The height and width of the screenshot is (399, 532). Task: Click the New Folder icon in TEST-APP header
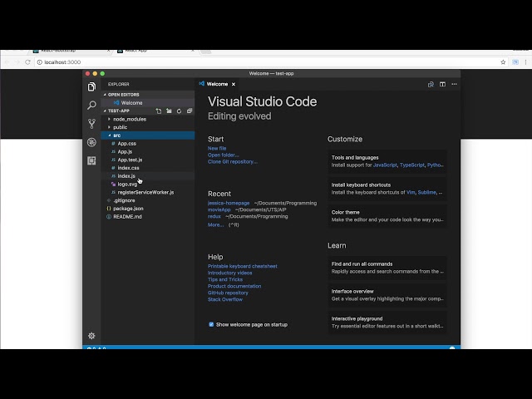coord(169,111)
